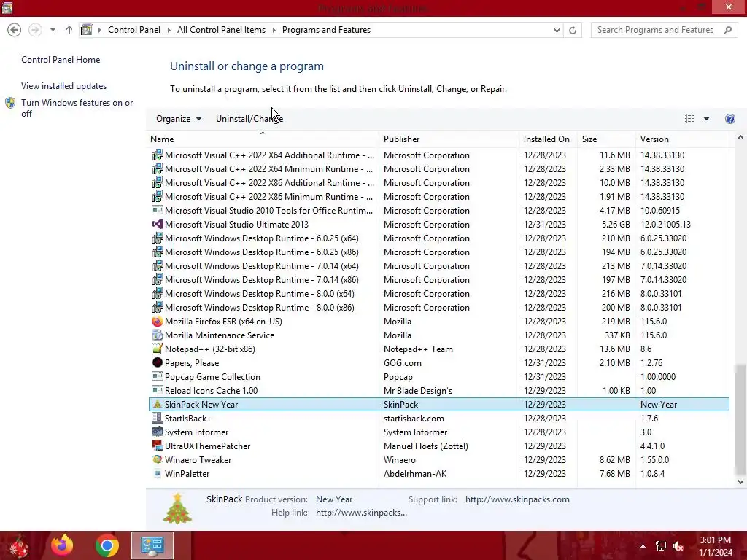This screenshot has height=560, width=747.
Task: Launch Firefox from the taskbar
Action: click(62, 545)
